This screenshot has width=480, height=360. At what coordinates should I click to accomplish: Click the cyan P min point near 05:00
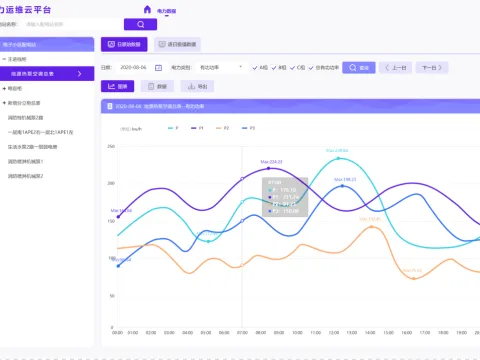coord(208,241)
